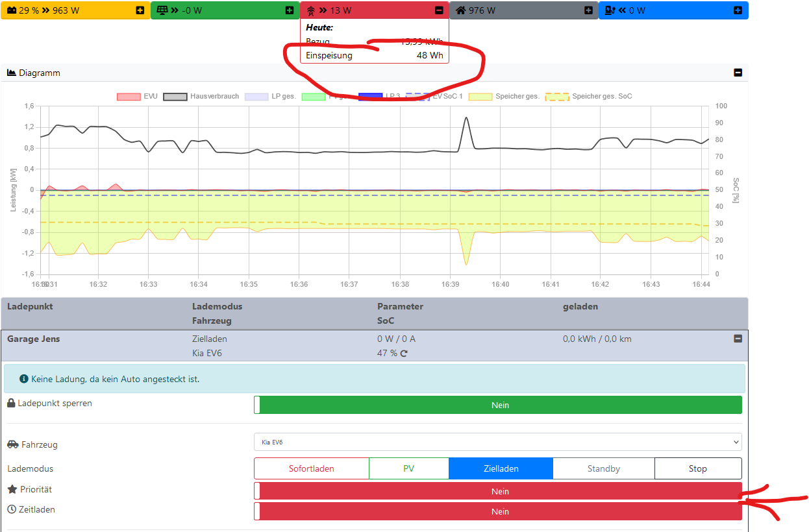Enable the Zeitladen switch
The height and width of the screenshot is (532, 809).
tap(497, 512)
